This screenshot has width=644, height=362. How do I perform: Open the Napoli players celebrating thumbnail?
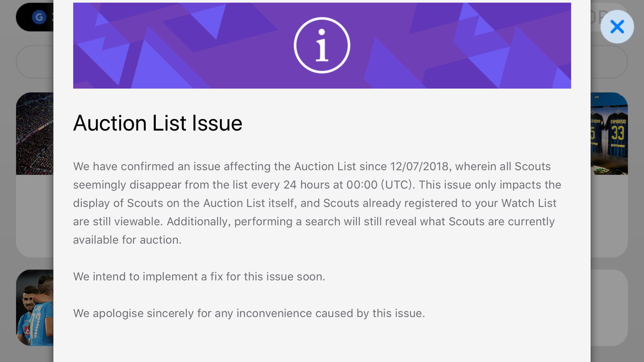(x=35, y=308)
